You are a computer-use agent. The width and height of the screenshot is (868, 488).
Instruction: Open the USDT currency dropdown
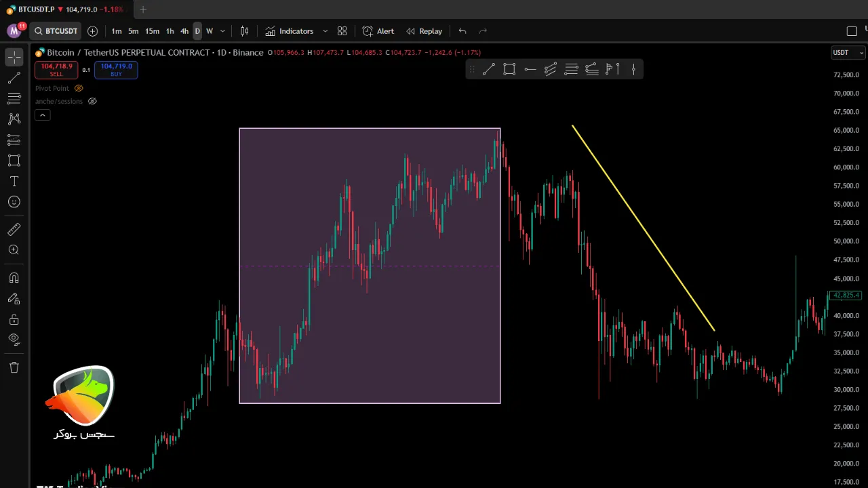848,53
